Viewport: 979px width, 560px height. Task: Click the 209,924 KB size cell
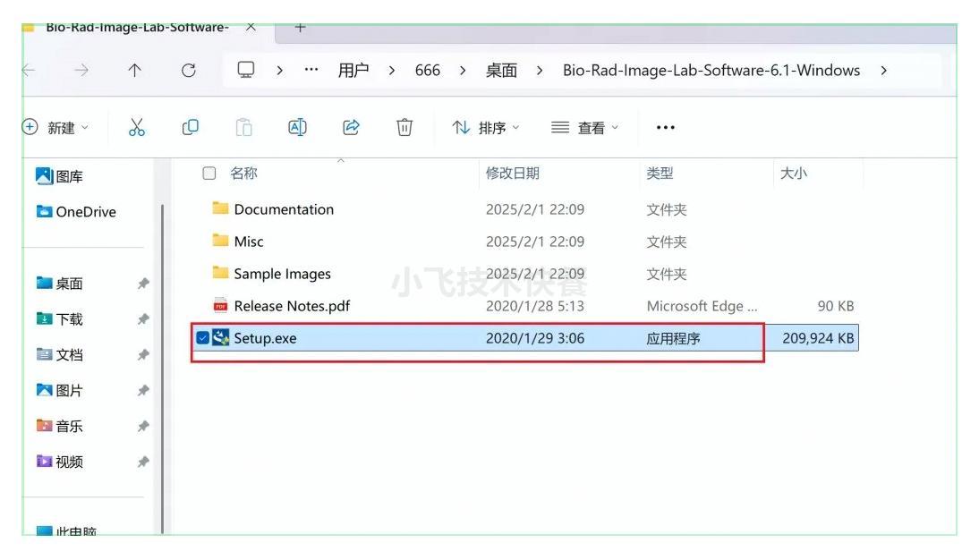click(818, 338)
